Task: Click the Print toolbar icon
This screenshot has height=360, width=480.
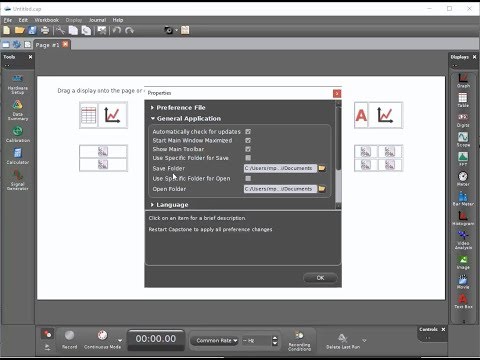Action: point(45,30)
